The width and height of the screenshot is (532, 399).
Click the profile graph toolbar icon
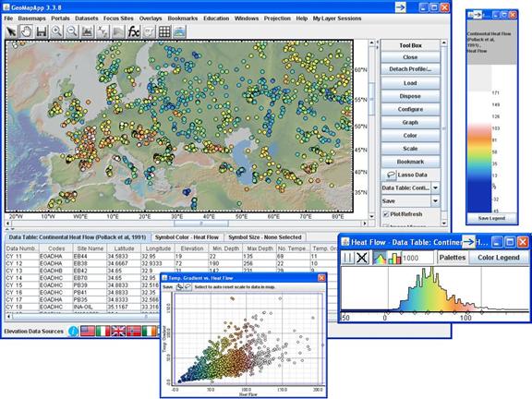point(87,32)
